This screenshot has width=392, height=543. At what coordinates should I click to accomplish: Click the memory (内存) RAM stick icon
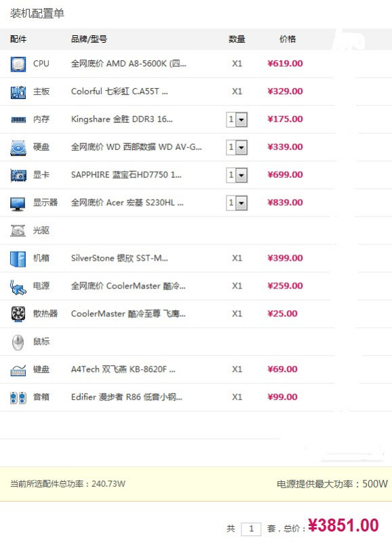click(18, 120)
